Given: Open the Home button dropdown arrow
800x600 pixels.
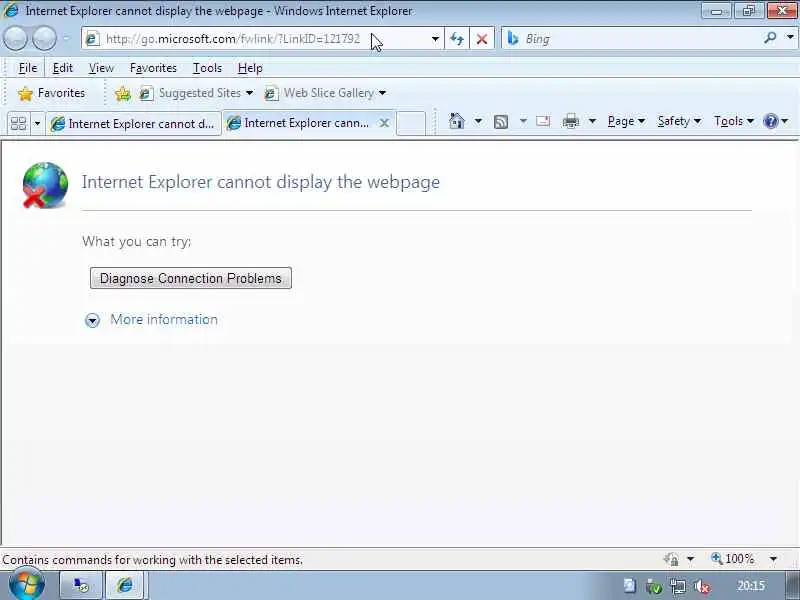Looking at the screenshot, I should (478, 121).
